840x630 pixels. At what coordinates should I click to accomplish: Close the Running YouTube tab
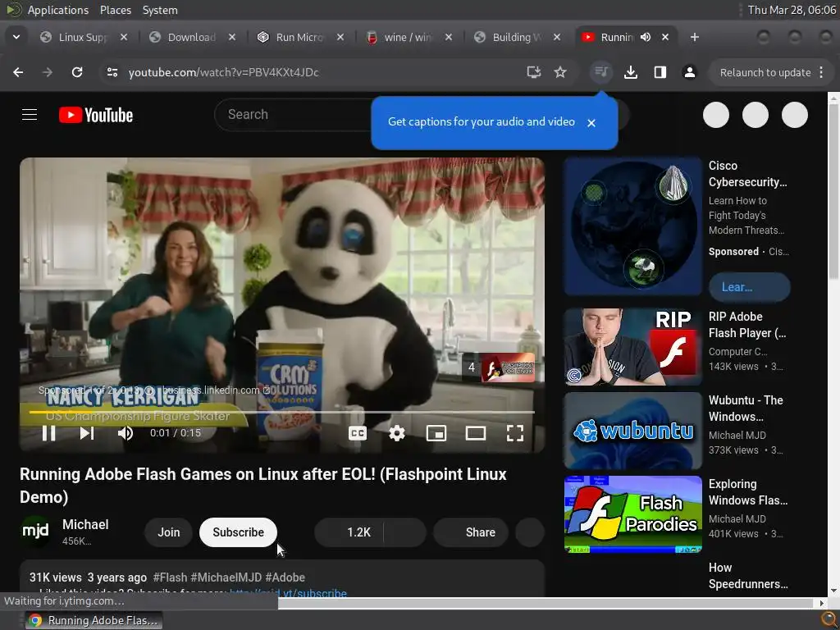pyautogui.click(x=664, y=37)
